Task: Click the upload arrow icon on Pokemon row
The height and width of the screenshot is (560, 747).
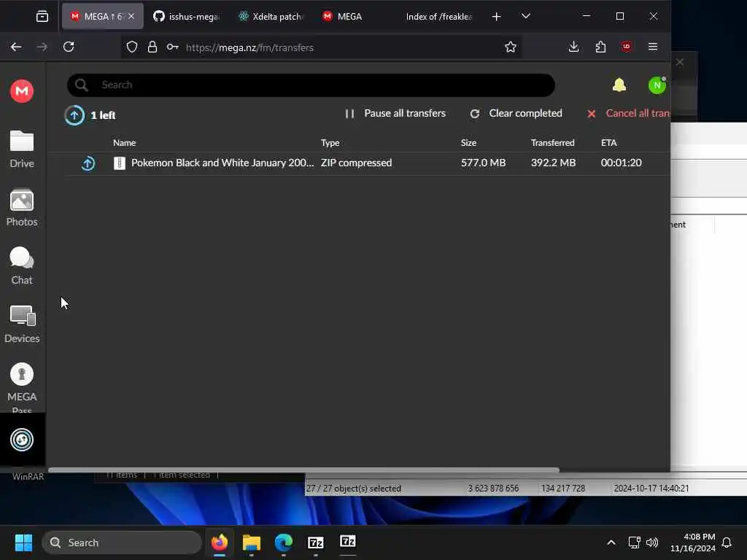Action: [88, 163]
